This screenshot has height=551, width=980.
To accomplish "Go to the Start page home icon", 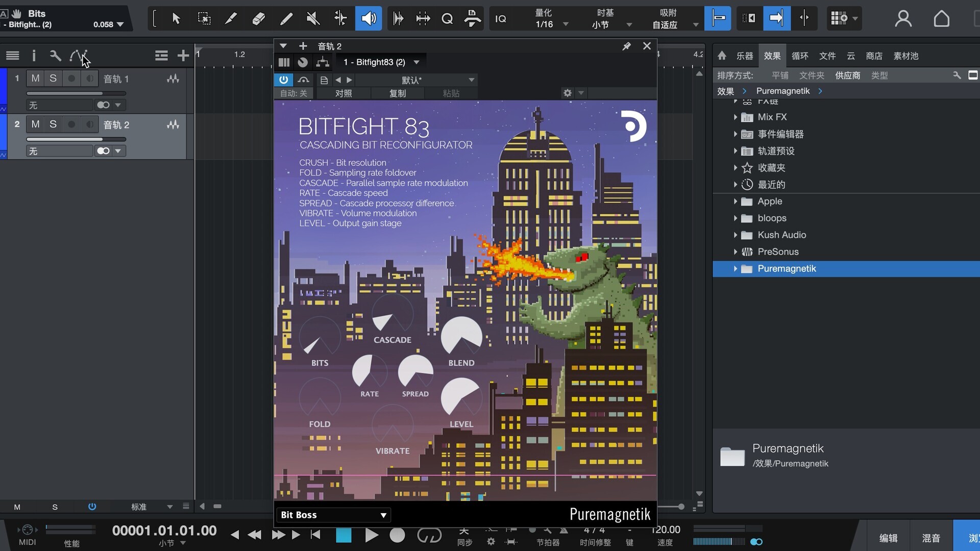I will click(x=941, y=19).
